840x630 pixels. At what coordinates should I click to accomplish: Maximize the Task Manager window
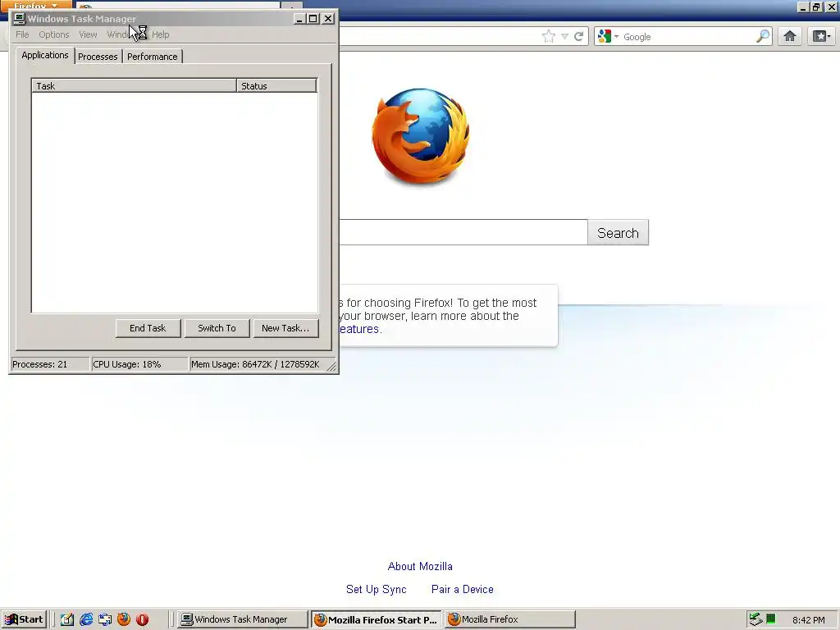pyautogui.click(x=313, y=19)
